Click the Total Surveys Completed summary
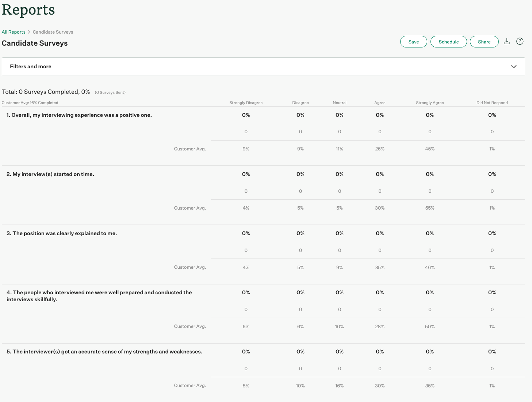The image size is (532, 402). click(x=46, y=92)
